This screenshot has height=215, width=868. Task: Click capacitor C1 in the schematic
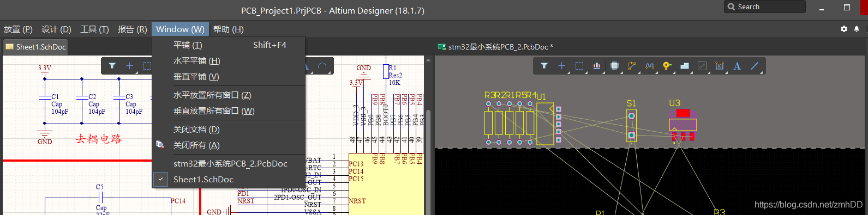(x=45, y=97)
